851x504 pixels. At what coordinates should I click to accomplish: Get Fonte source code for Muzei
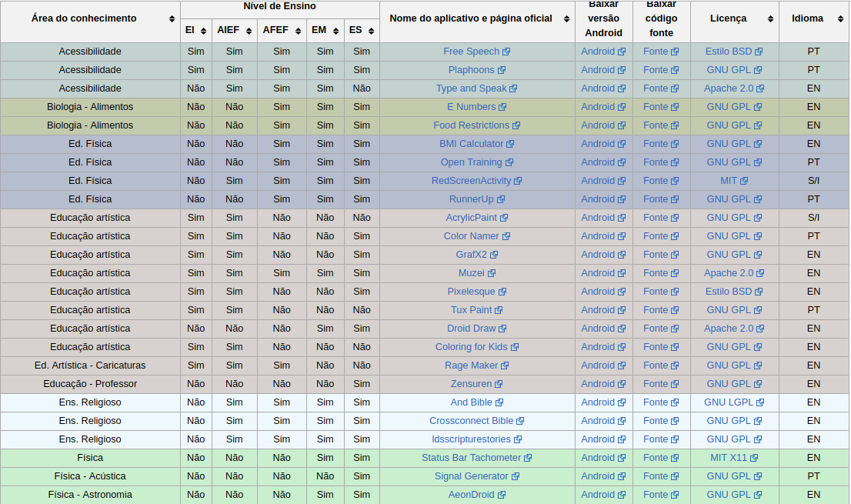660,273
